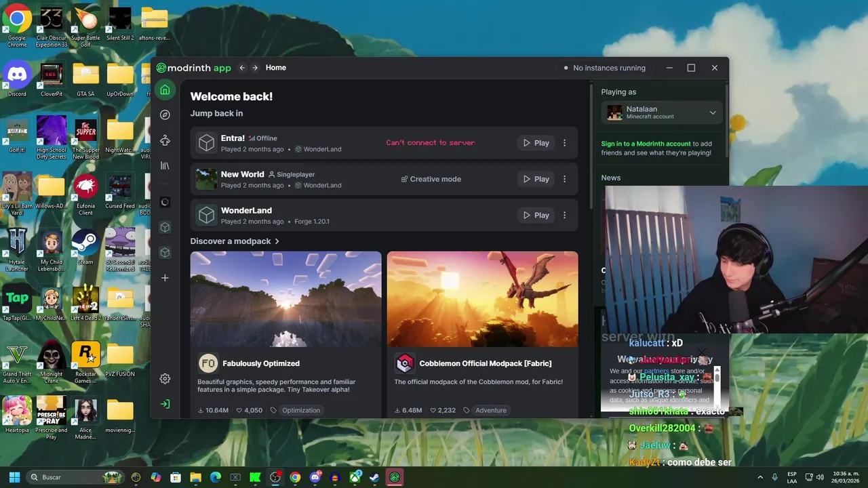Viewport: 868px width, 488px height.
Task: Show hidden system tray icons
Action: coord(759,477)
